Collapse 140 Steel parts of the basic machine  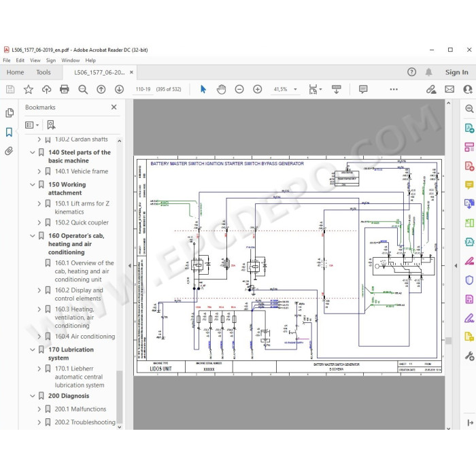point(33,152)
